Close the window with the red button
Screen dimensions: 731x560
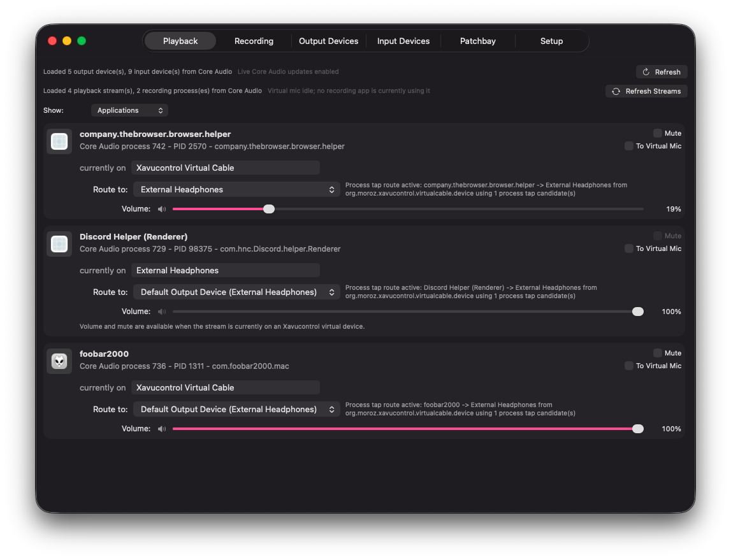pos(52,41)
